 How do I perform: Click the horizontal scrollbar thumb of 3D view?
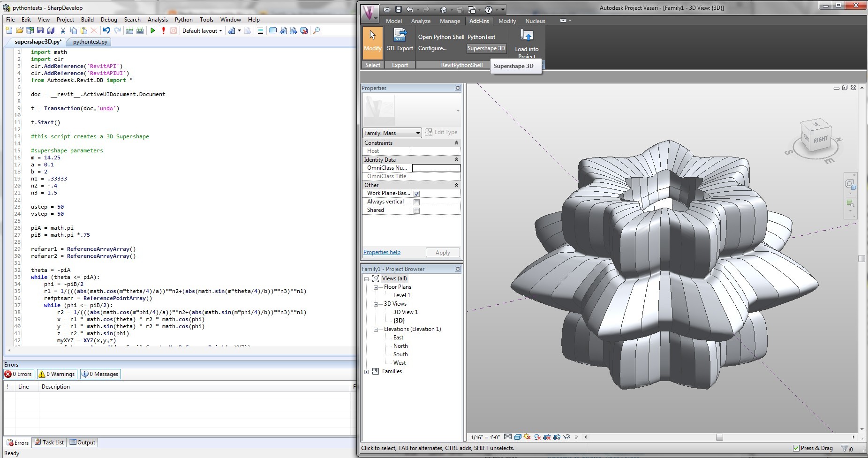coord(719,437)
